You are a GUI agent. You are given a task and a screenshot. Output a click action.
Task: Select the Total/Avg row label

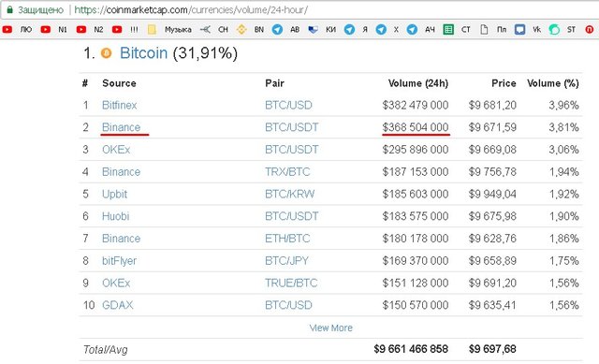(x=106, y=350)
